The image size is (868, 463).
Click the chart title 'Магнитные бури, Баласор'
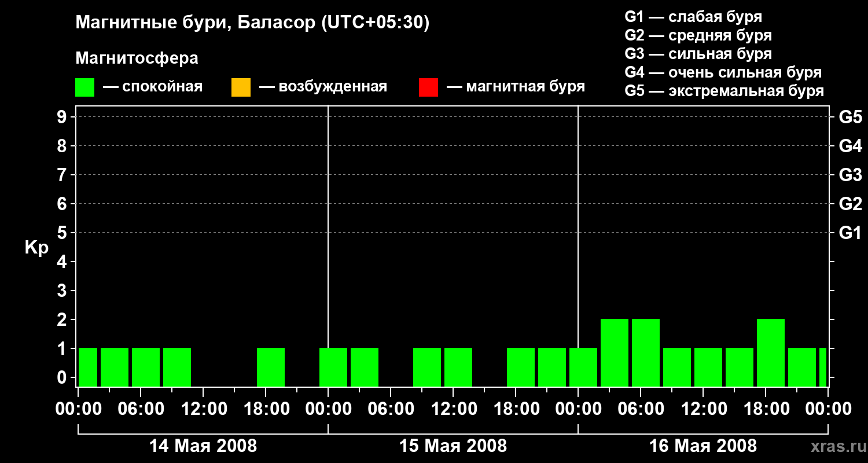196,23
